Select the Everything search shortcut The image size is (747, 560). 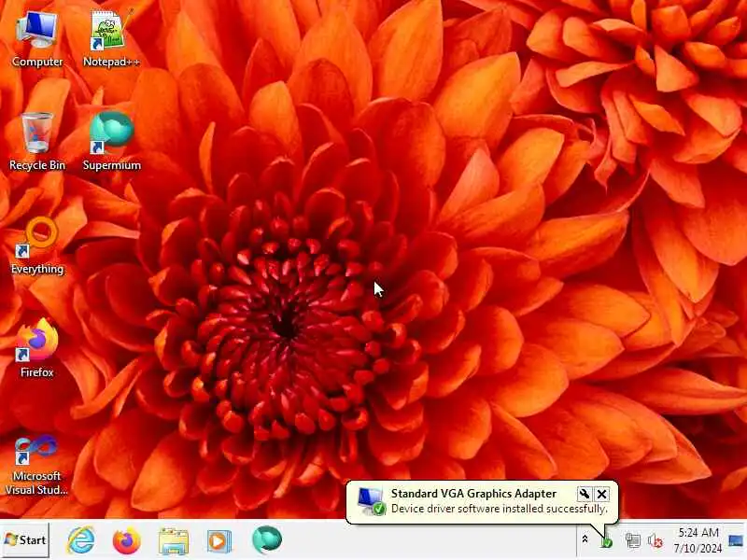(x=37, y=245)
